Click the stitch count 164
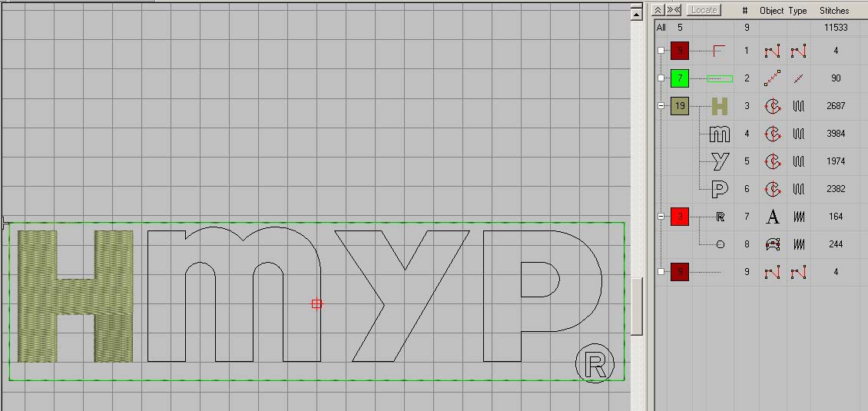The image size is (868, 411). (836, 217)
